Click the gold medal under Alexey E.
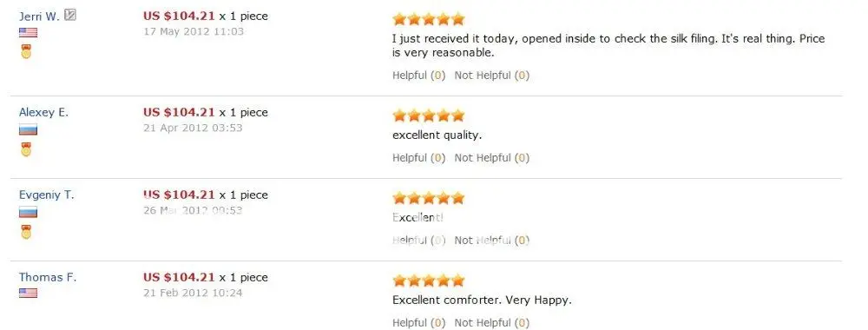This screenshot has height=330, width=868. point(26,149)
